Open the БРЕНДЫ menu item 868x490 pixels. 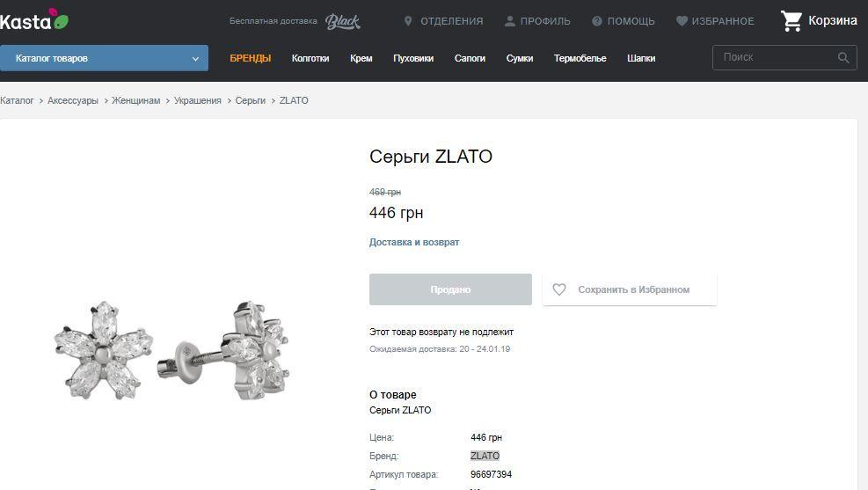250,59
